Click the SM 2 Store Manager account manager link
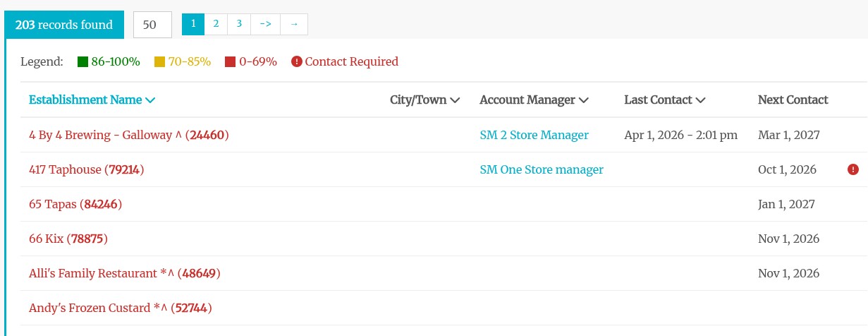 pyautogui.click(x=534, y=135)
